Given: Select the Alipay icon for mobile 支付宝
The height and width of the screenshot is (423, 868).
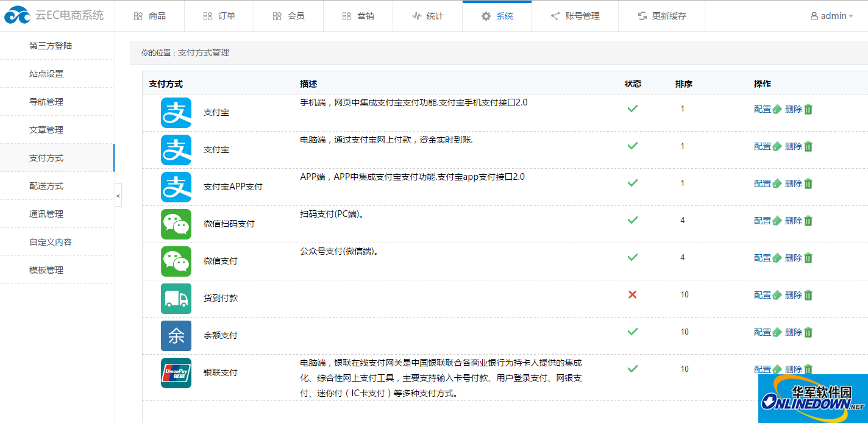Looking at the screenshot, I should pyautogui.click(x=176, y=112).
